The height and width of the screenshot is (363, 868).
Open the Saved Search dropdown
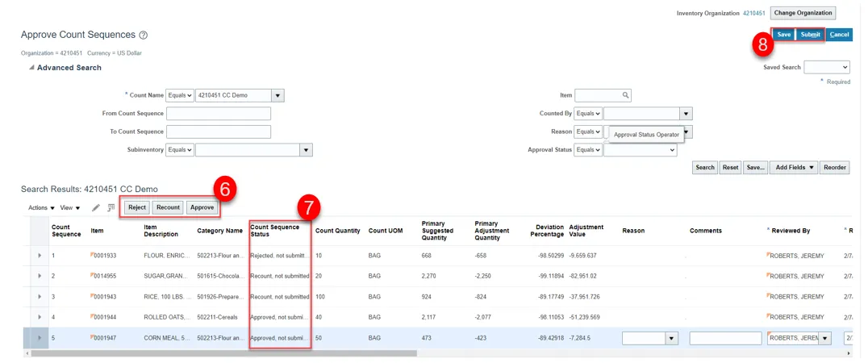(827, 68)
